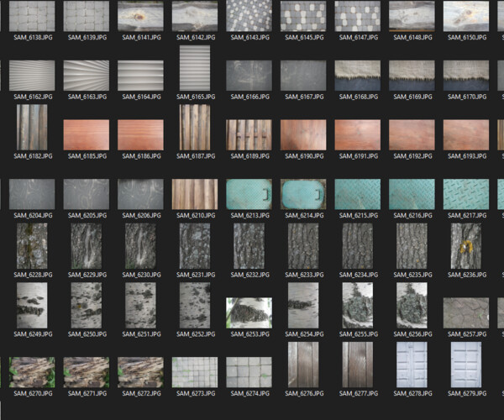Image resolution: width=504 pixels, height=420 pixels.
Task: Select the SAM_6278.JPG white door thumbnail
Action: pos(412,365)
